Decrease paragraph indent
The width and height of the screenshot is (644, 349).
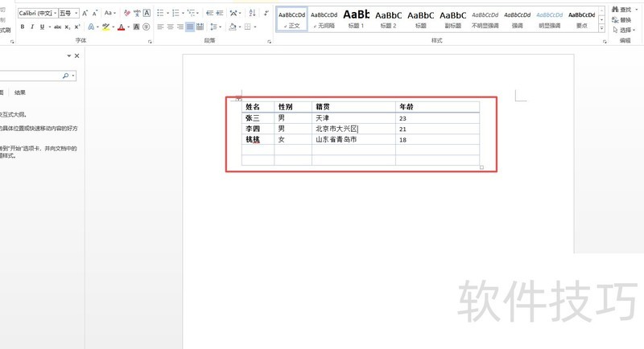(x=209, y=13)
